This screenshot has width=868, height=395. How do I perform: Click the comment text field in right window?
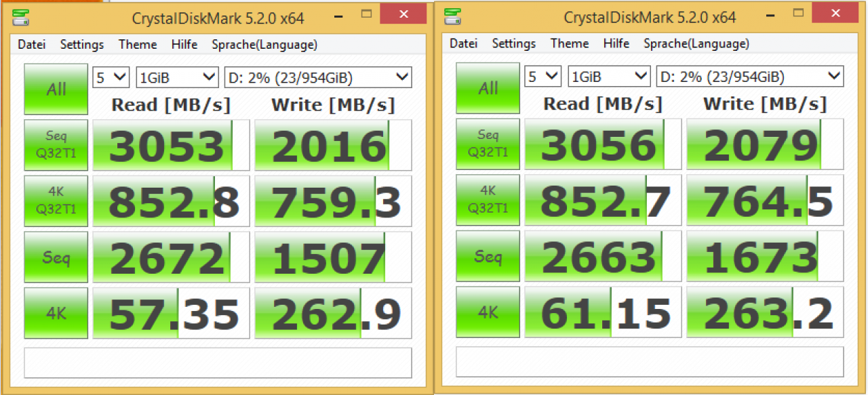pos(650,362)
